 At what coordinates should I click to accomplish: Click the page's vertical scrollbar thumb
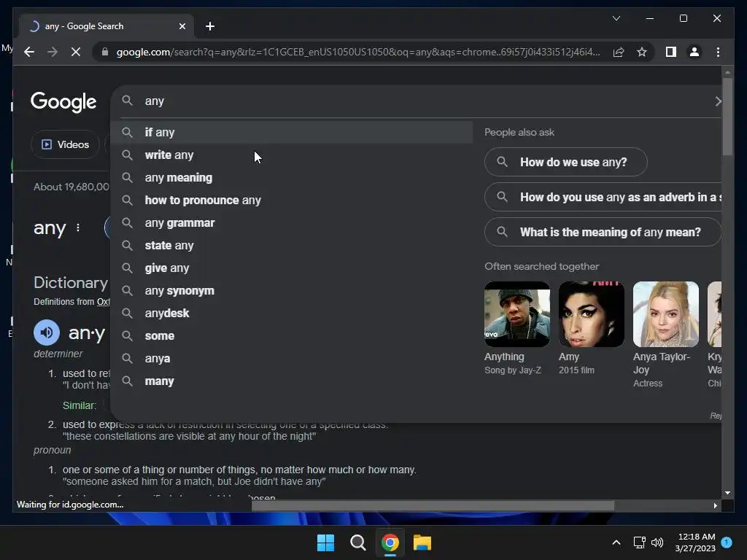point(727,117)
